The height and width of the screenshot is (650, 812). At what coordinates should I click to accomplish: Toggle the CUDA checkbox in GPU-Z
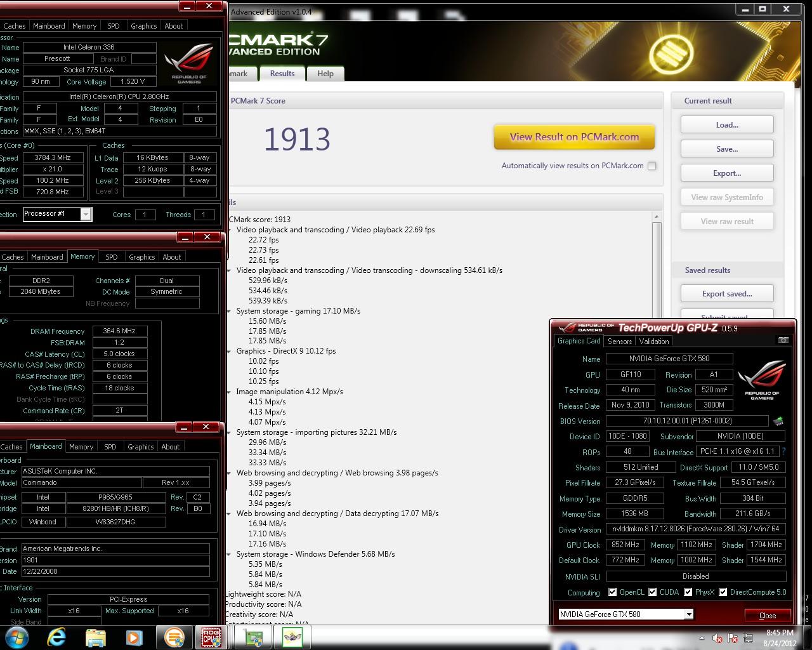pos(652,592)
